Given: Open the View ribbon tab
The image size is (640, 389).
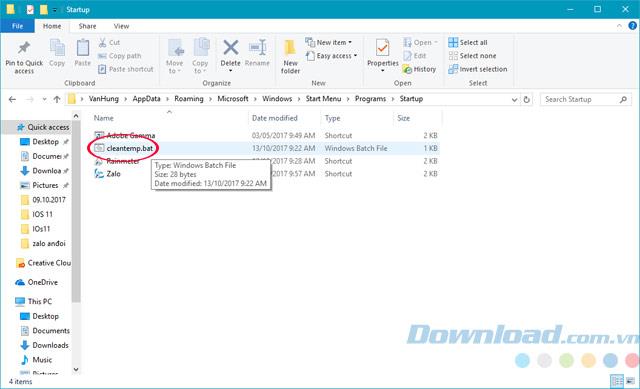Looking at the screenshot, I should pyautogui.click(x=121, y=26).
